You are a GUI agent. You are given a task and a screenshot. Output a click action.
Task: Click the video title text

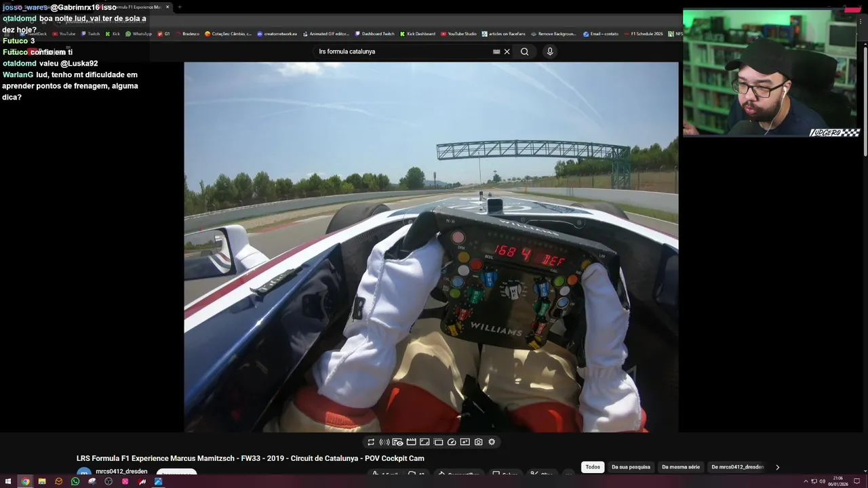tap(250, 459)
